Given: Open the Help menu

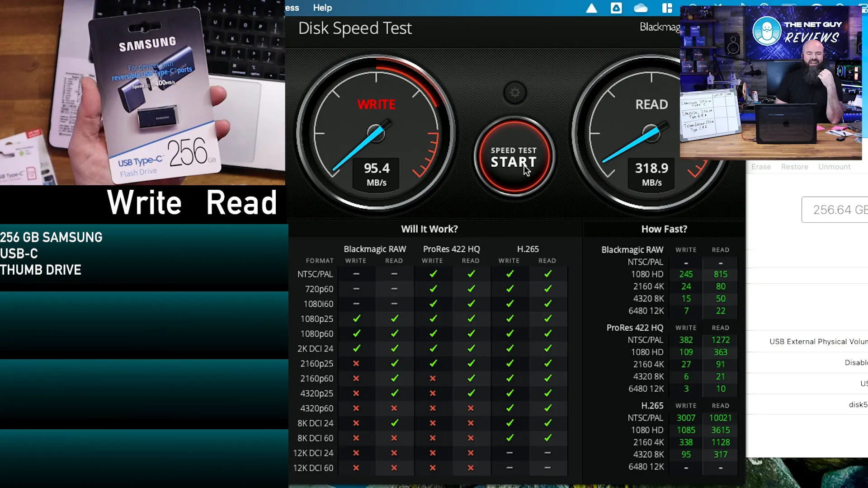Looking at the screenshot, I should point(322,8).
